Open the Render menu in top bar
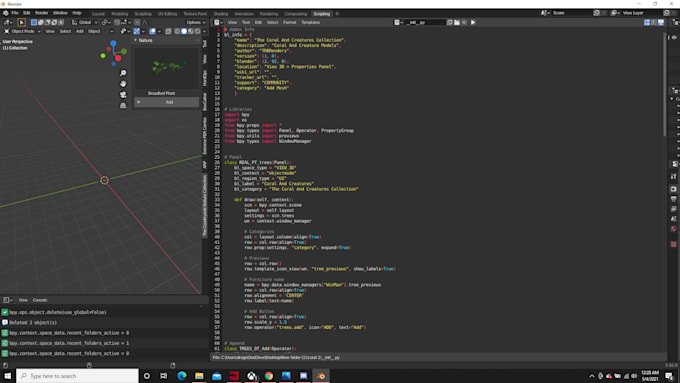Viewport: 680px width, 383px height. [41, 13]
